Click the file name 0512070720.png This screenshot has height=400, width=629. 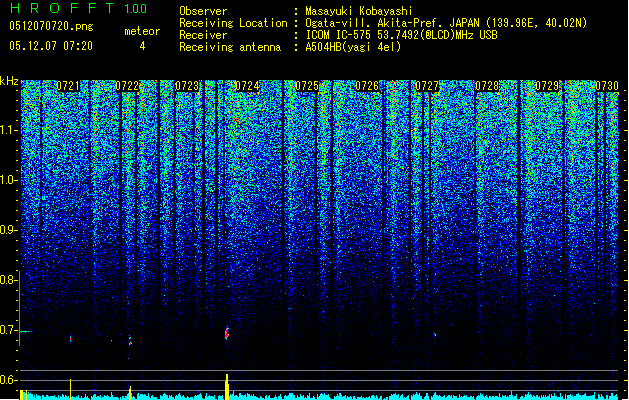[51, 26]
